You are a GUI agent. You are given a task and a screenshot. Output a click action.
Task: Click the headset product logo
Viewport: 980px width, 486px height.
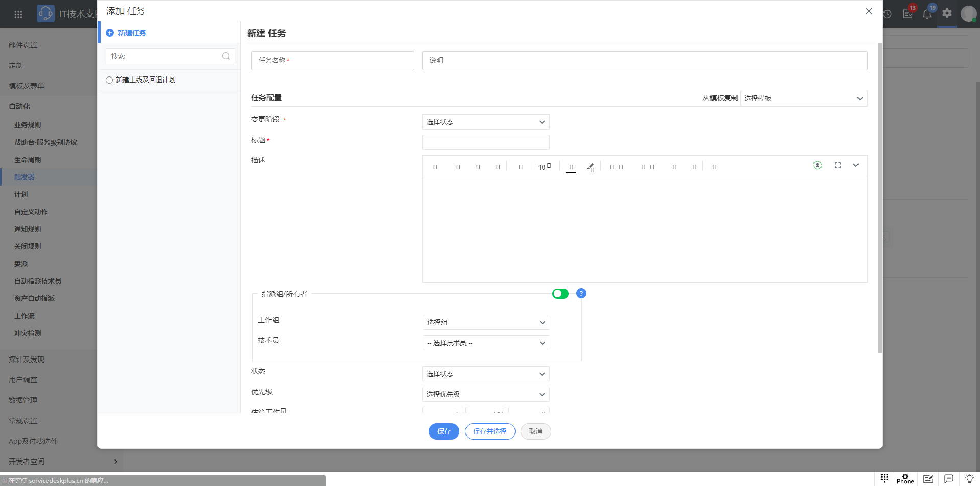45,14
